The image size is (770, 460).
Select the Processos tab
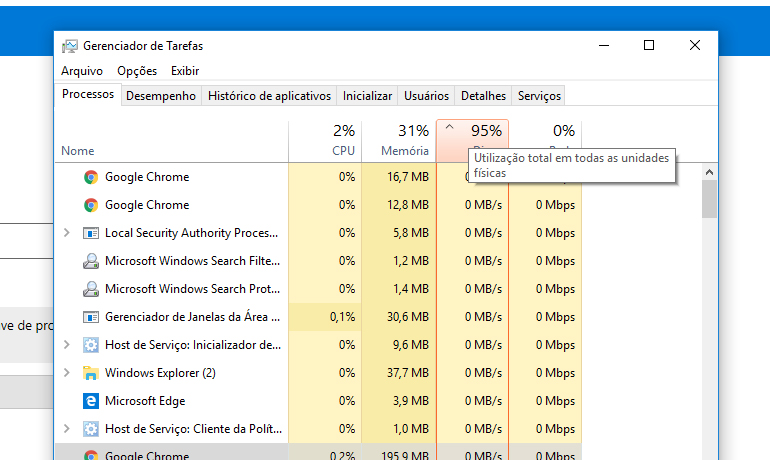pos(88,94)
